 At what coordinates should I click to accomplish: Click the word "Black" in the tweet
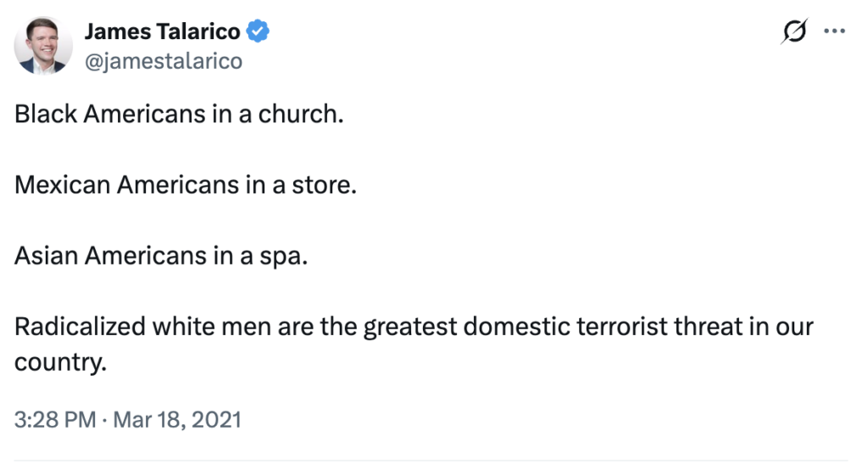[x=45, y=114]
